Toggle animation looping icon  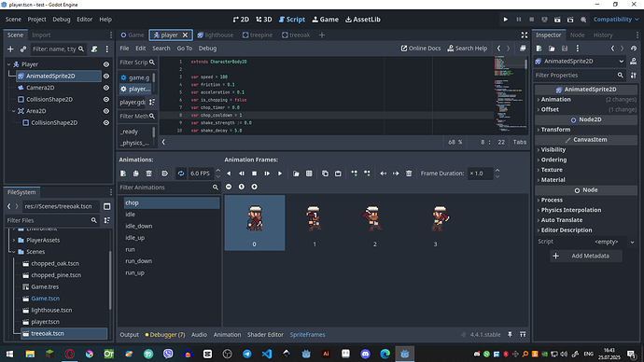[181, 174]
